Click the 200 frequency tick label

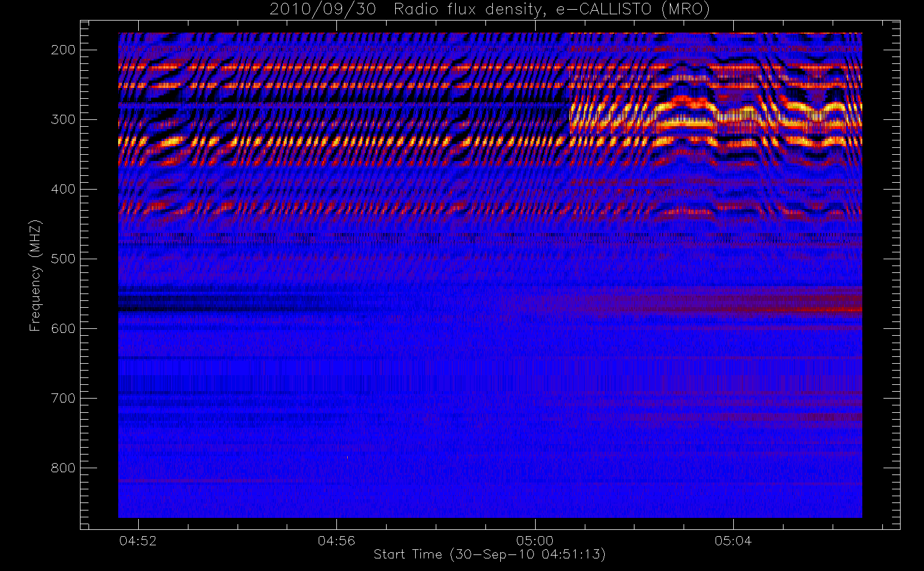pos(63,50)
